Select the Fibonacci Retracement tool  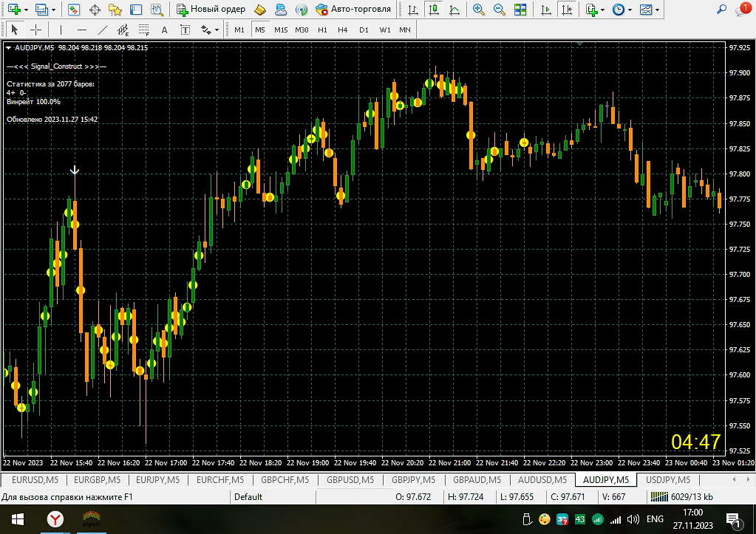(143, 30)
